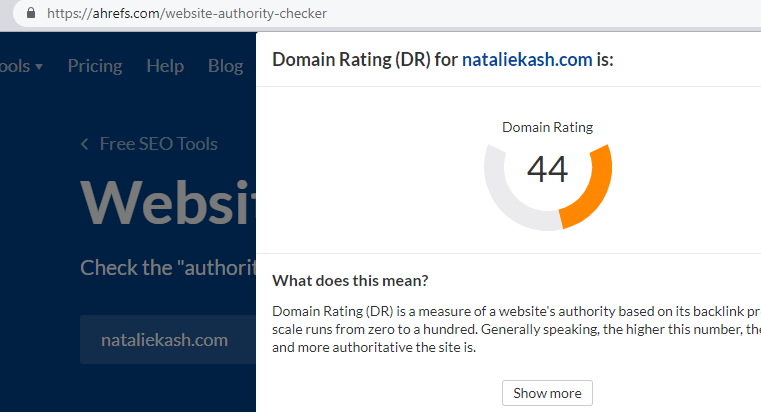Click the padlock icon in address bar

[31, 13]
